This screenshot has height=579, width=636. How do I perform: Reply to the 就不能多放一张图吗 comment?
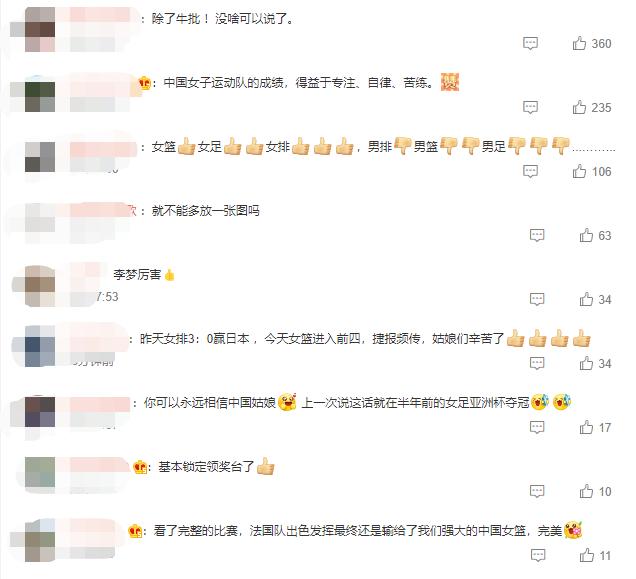pos(537,235)
